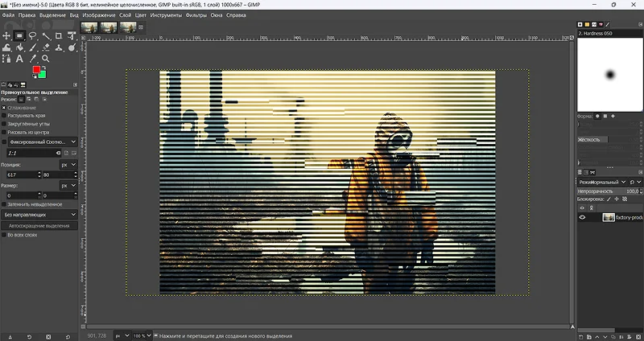The height and width of the screenshot is (341, 644).
Task: Choose Intersect selection mode icon
Action: 44,99
